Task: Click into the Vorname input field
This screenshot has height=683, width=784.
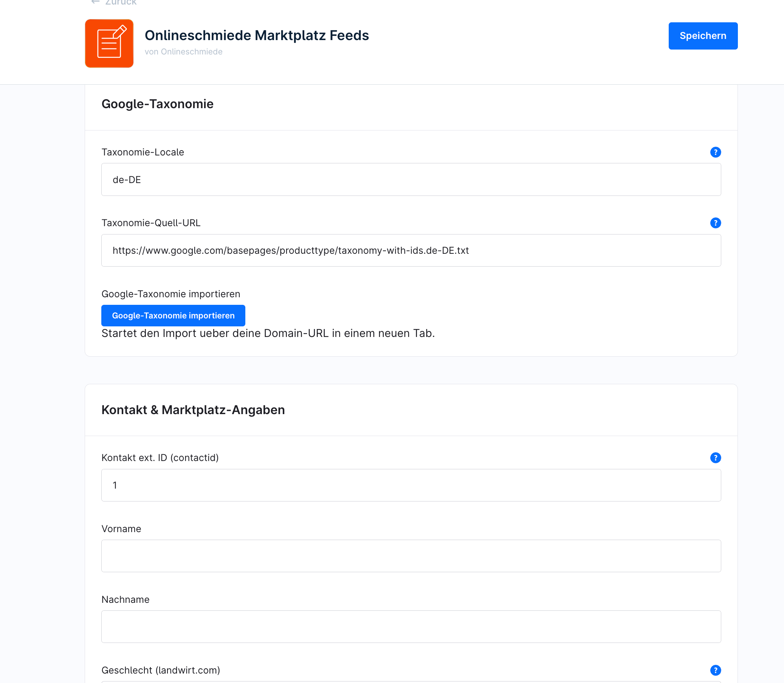Action: pos(411,556)
